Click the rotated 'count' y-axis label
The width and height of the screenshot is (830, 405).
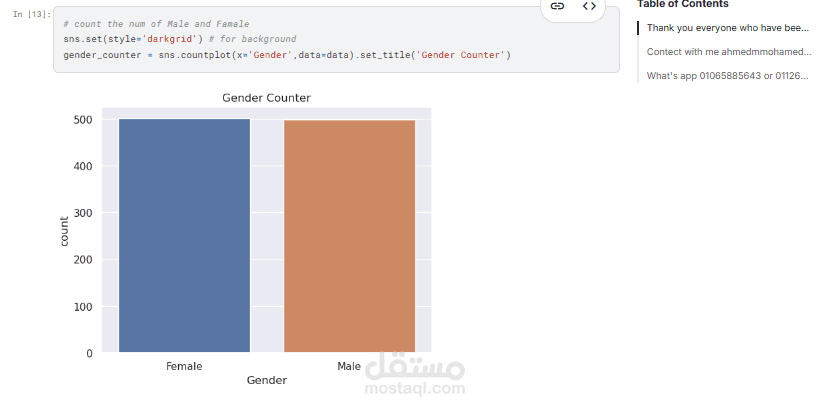click(x=64, y=231)
